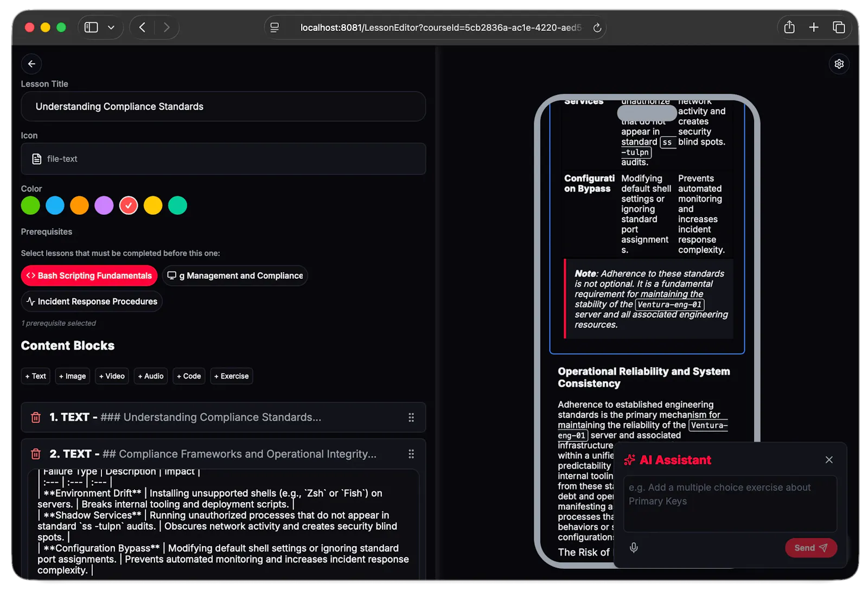Select the yellow color swatch
Viewport: 868px width, 591px height.
153,205
